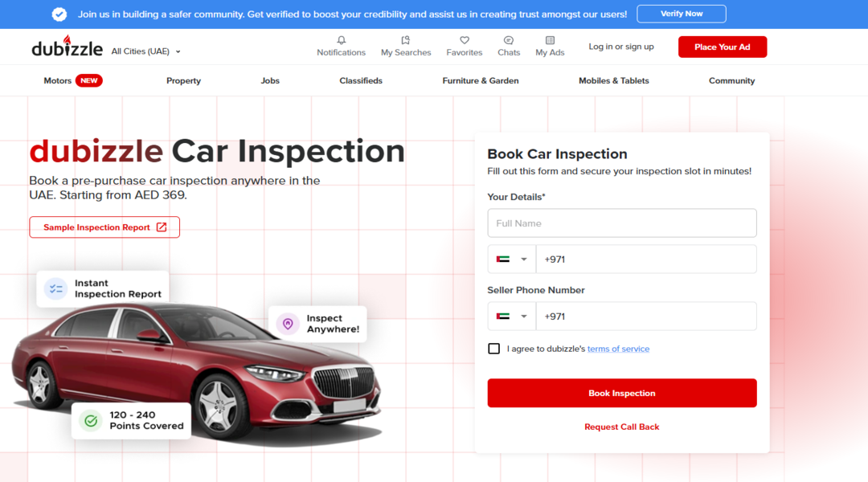Click the dubizzle logo
The image size is (868, 482).
pyautogui.click(x=67, y=47)
